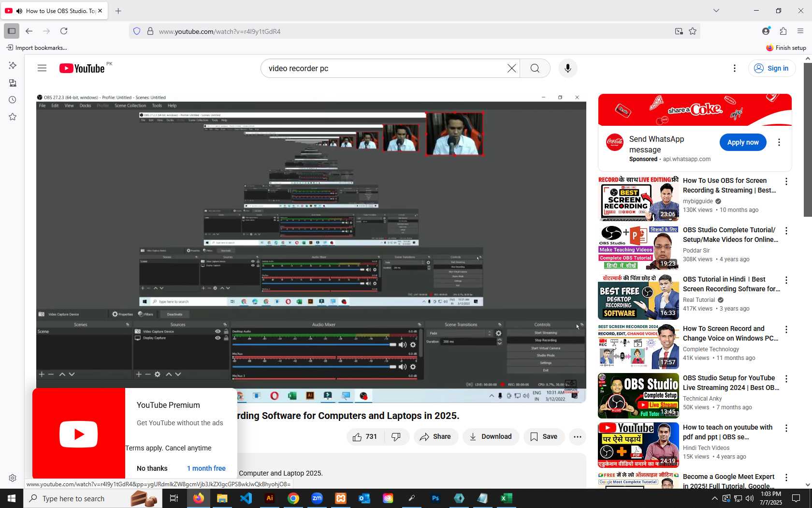812x508 pixels.
Task: Open Firefox account icon
Action: (766, 31)
